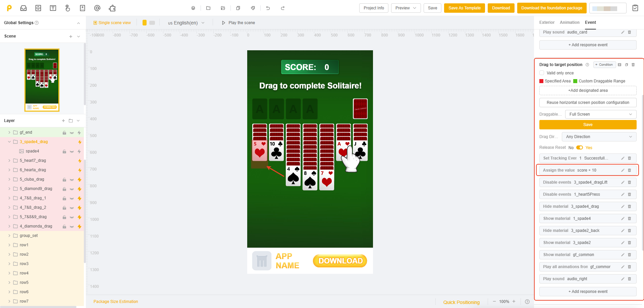Expand the group_set layer folder

[x=9, y=236]
